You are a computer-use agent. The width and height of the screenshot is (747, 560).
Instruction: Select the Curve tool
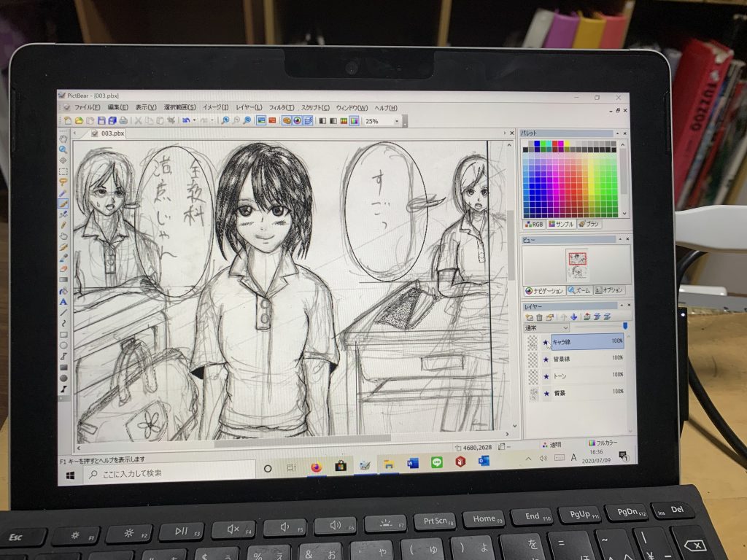click(x=63, y=322)
